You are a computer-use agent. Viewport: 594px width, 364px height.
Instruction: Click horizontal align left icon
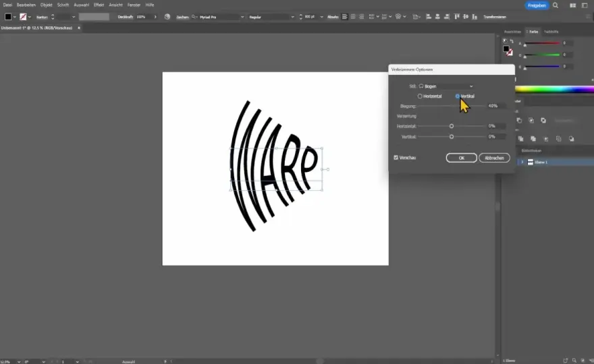tap(429, 17)
